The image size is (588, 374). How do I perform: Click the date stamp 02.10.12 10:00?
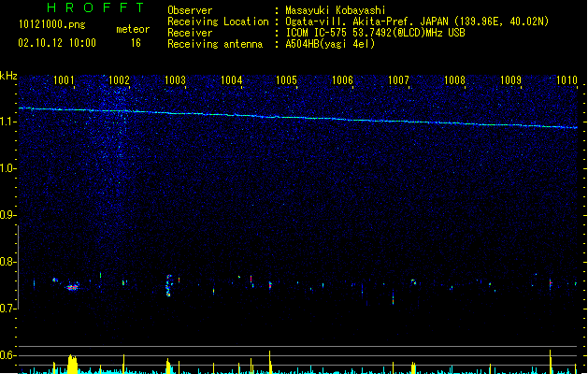pyautogui.click(x=57, y=43)
